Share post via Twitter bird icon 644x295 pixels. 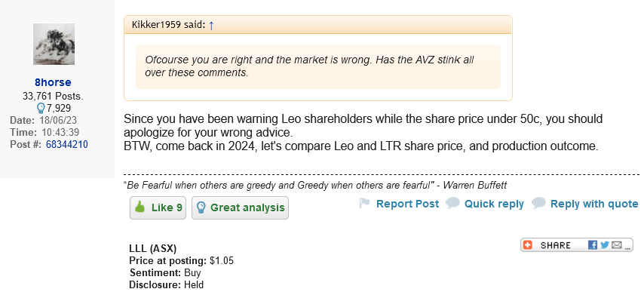click(604, 245)
